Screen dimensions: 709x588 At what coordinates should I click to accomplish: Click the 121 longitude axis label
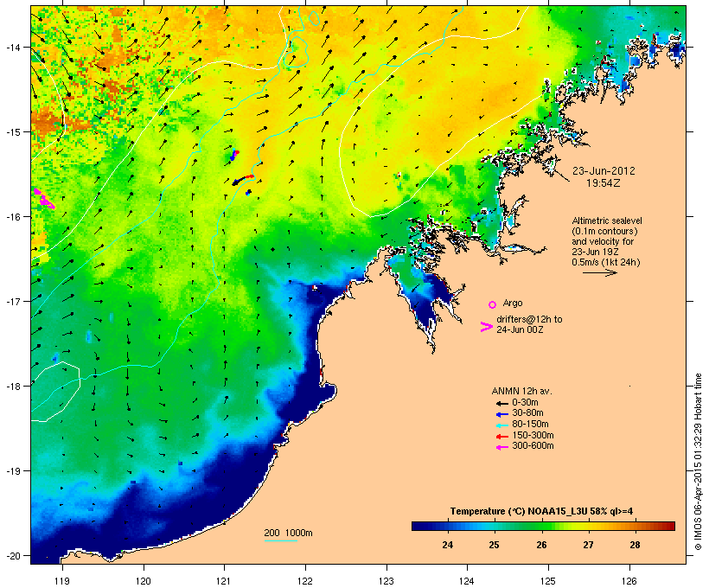[224, 581]
